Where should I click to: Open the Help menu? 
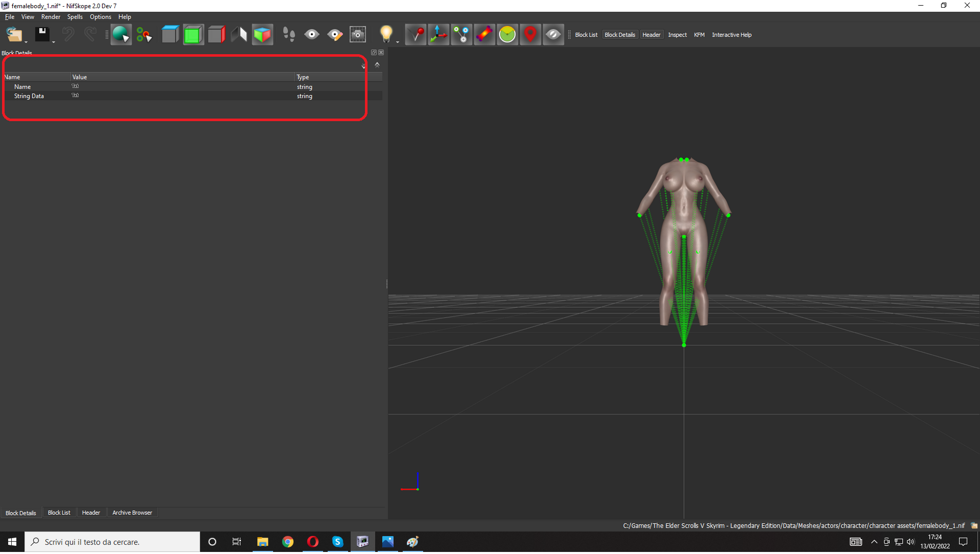[125, 17]
